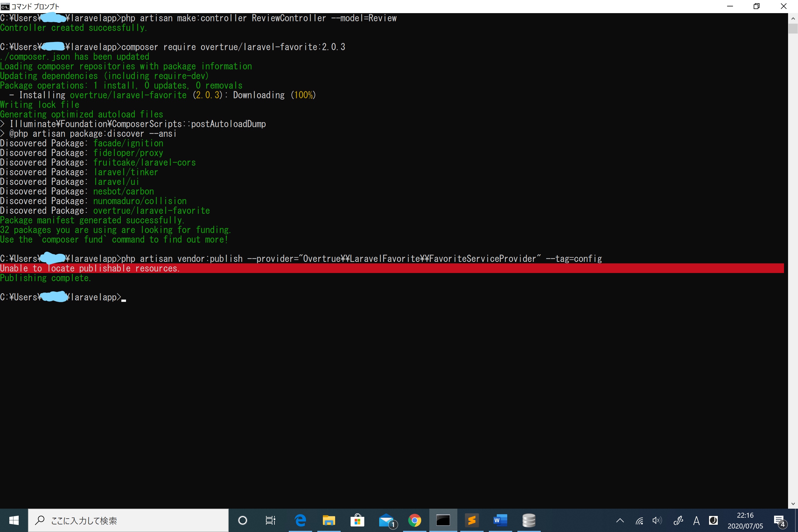Open Task View on the taskbar
The image size is (798, 532).
pyautogui.click(x=270, y=520)
